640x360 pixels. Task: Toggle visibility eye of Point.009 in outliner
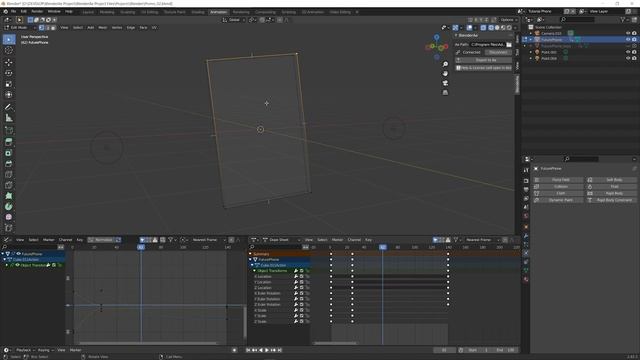[x=628, y=52]
